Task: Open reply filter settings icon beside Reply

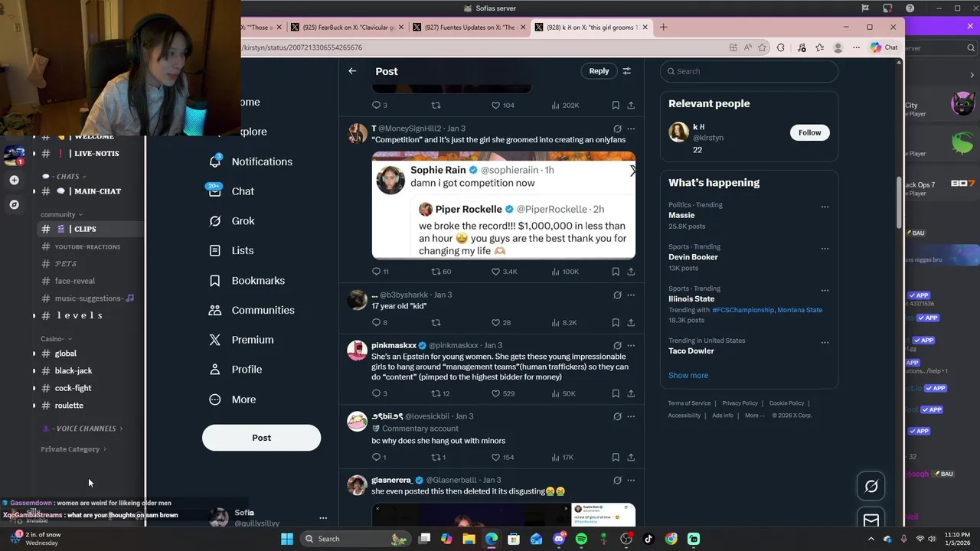Action: coord(626,71)
